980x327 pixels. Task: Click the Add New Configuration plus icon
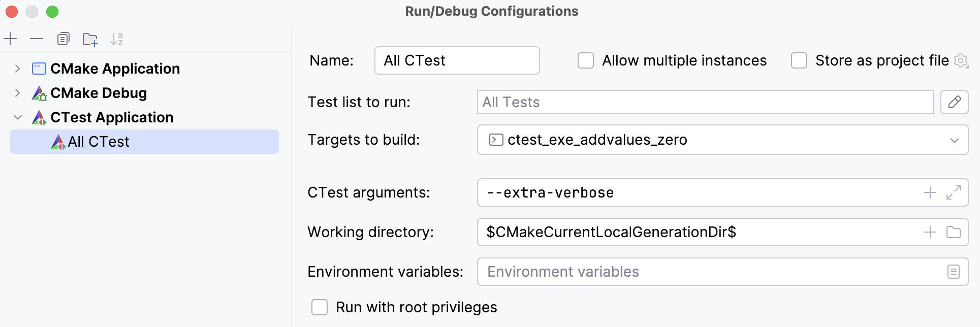10,39
